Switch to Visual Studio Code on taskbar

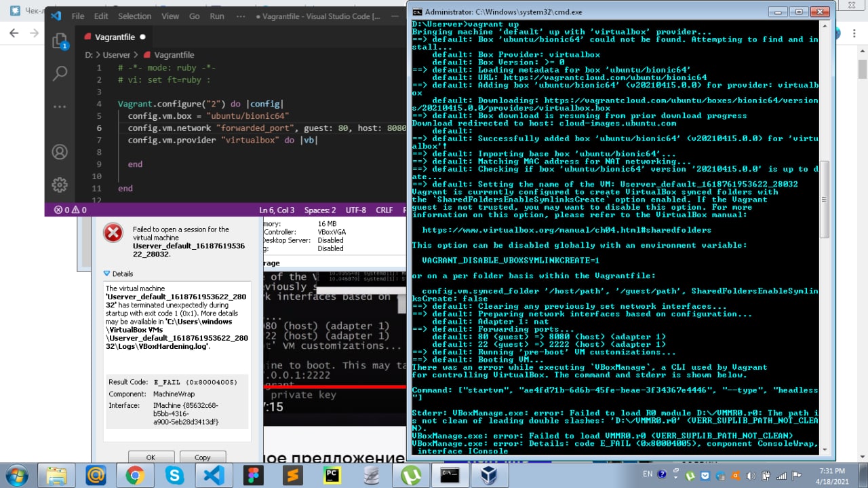[x=214, y=474]
